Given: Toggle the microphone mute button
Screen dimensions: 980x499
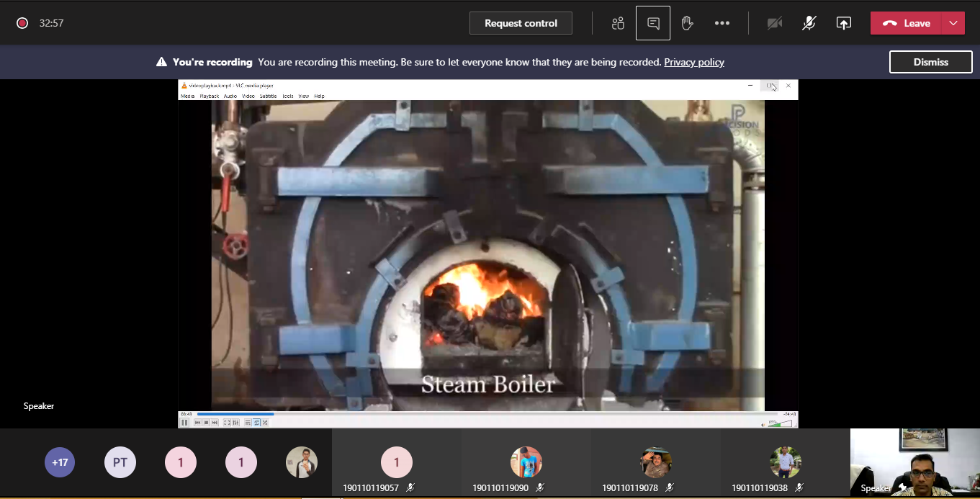Looking at the screenshot, I should pos(809,23).
